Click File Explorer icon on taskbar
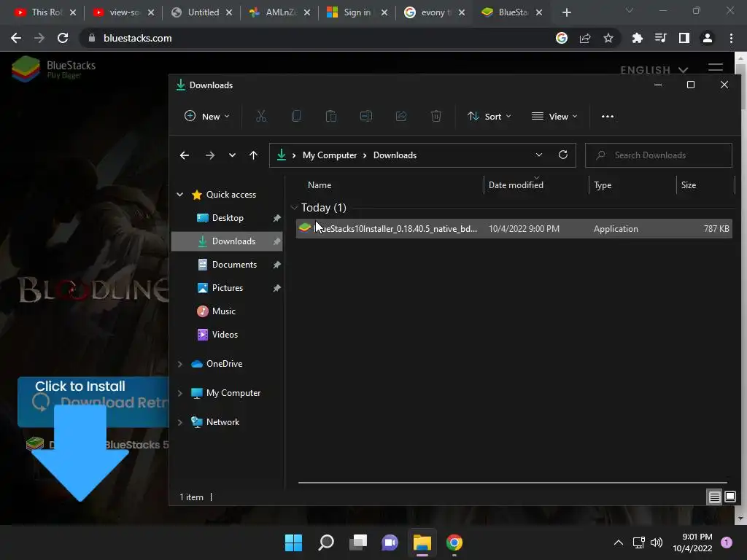 pyautogui.click(x=422, y=542)
